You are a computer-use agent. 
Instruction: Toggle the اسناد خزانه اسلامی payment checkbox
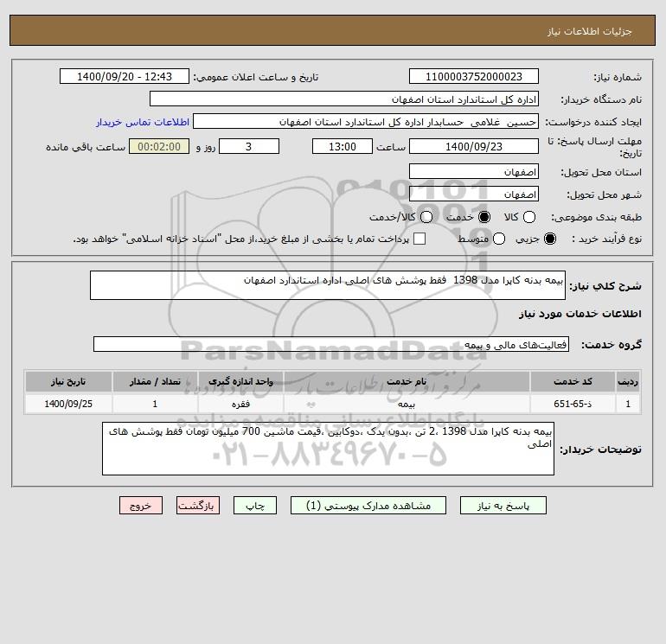click(x=419, y=239)
